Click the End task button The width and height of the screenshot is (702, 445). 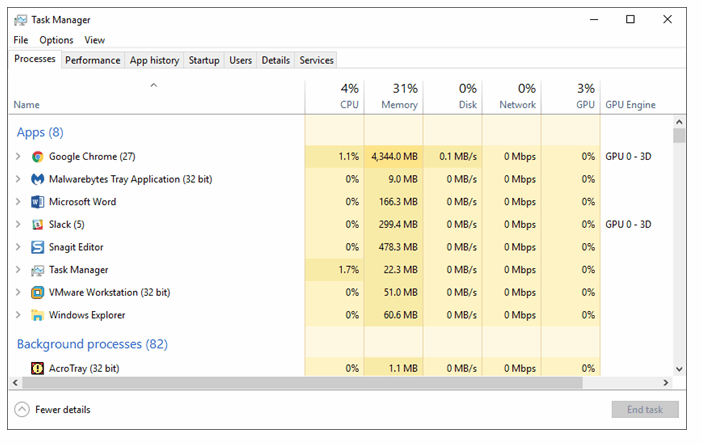click(645, 410)
